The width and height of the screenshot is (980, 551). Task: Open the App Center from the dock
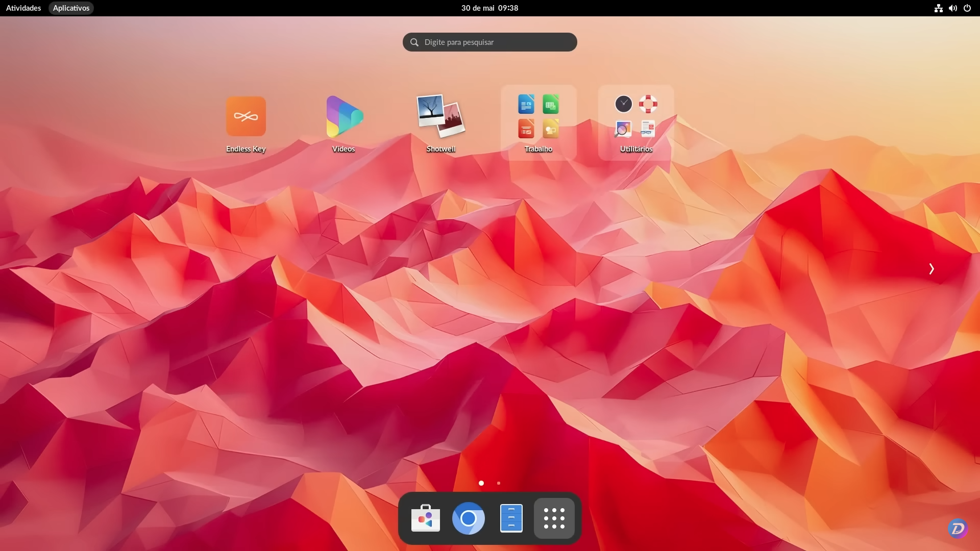click(426, 518)
